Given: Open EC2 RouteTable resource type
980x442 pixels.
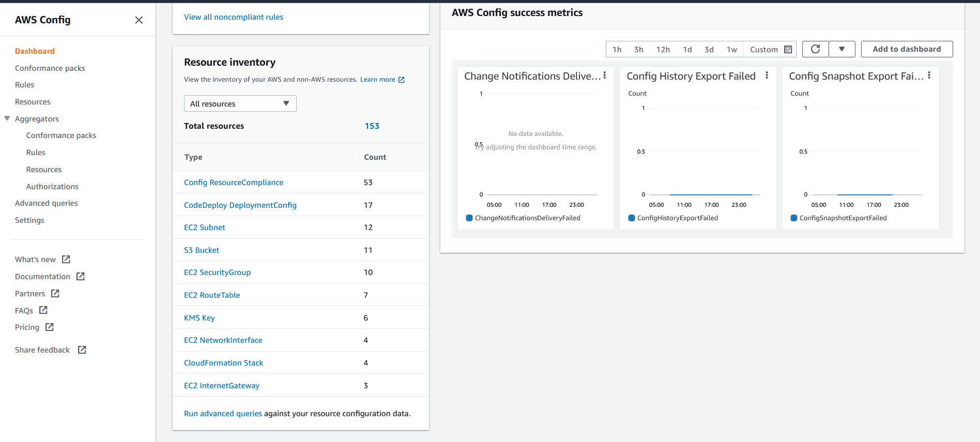Looking at the screenshot, I should click(212, 295).
